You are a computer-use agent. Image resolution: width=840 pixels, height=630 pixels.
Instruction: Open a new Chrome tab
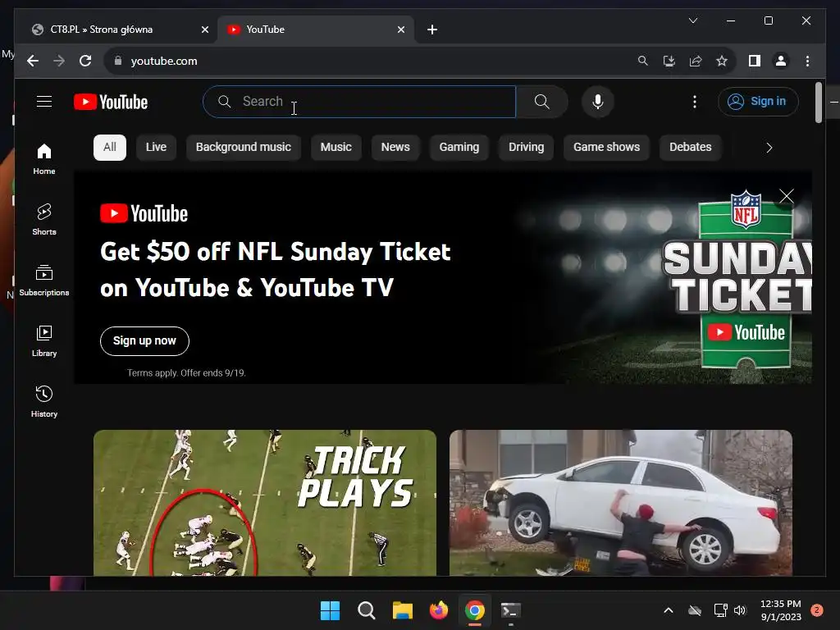click(x=432, y=30)
